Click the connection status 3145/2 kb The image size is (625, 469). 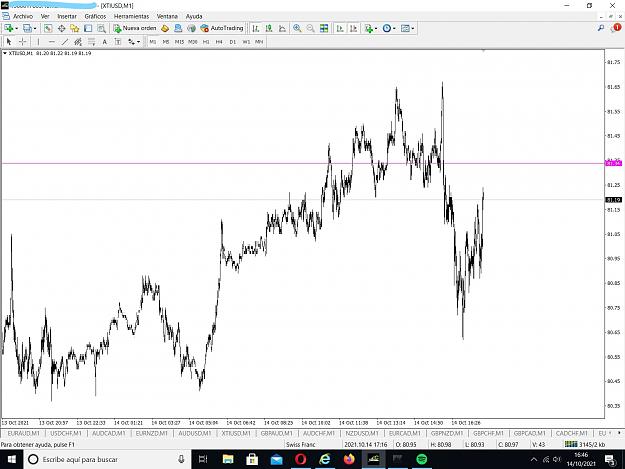[x=585, y=444]
